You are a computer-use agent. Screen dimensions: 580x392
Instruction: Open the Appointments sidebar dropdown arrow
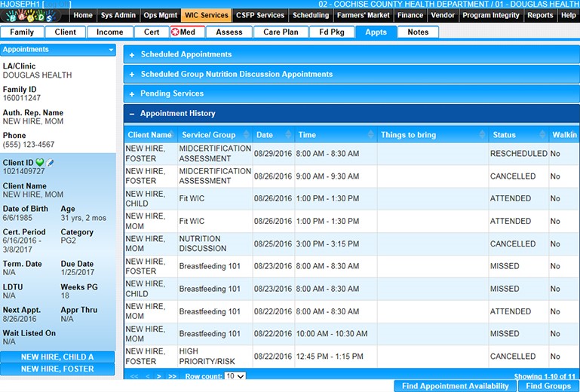[111, 50]
